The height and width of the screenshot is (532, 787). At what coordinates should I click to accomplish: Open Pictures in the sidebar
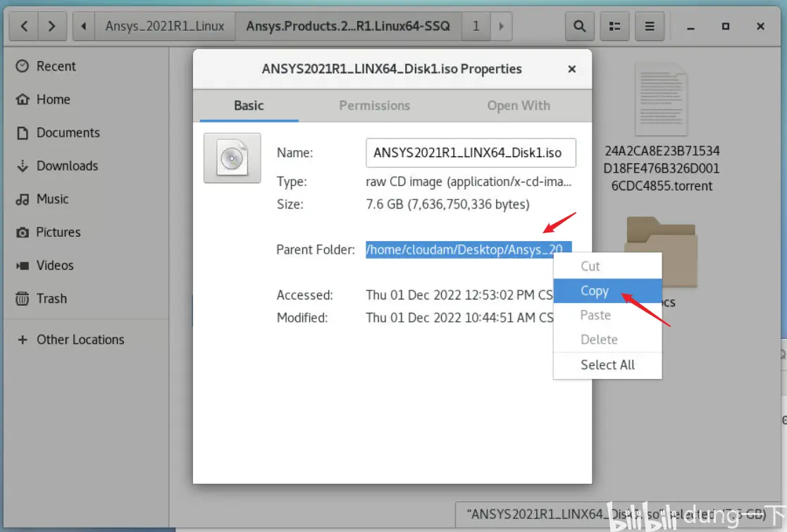click(x=58, y=232)
